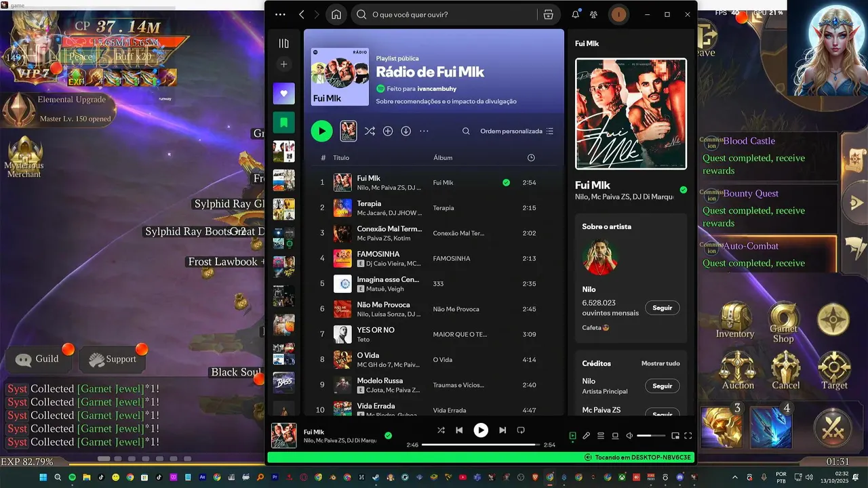Go to previous track

pyautogui.click(x=459, y=430)
